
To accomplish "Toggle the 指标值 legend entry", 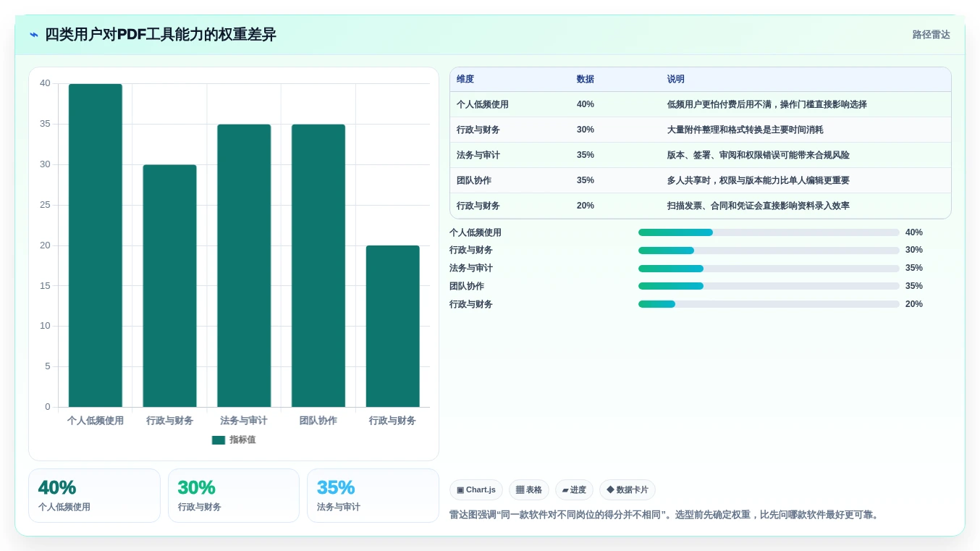I will pos(234,439).
